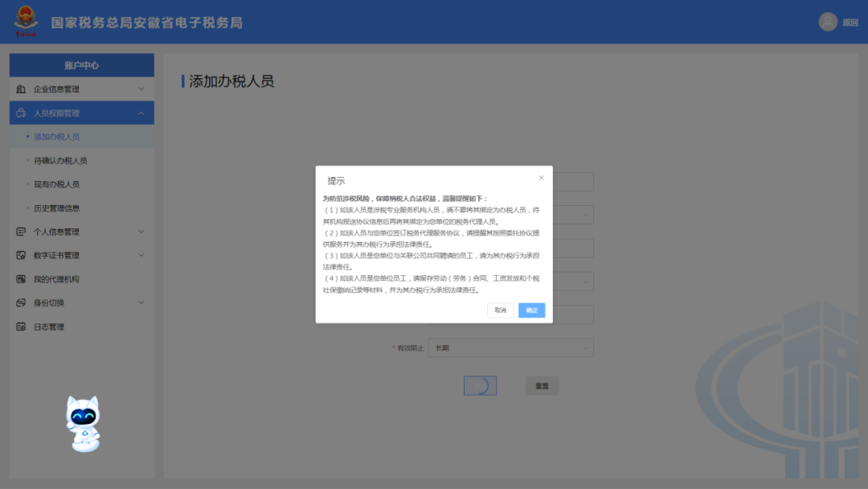The height and width of the screenshot is (489, 868).
Task: Click the 添加办税人员 page heading
Action: [231, 81]
